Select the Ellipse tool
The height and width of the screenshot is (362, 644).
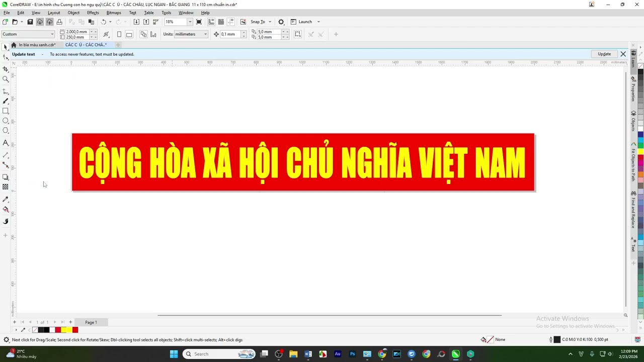6,121
